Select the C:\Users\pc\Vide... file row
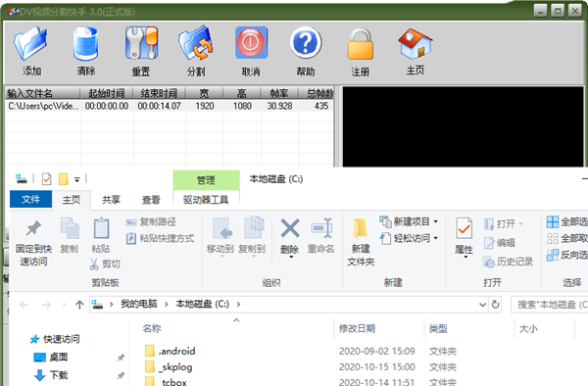The image size is (588, 386). [170, 106]
